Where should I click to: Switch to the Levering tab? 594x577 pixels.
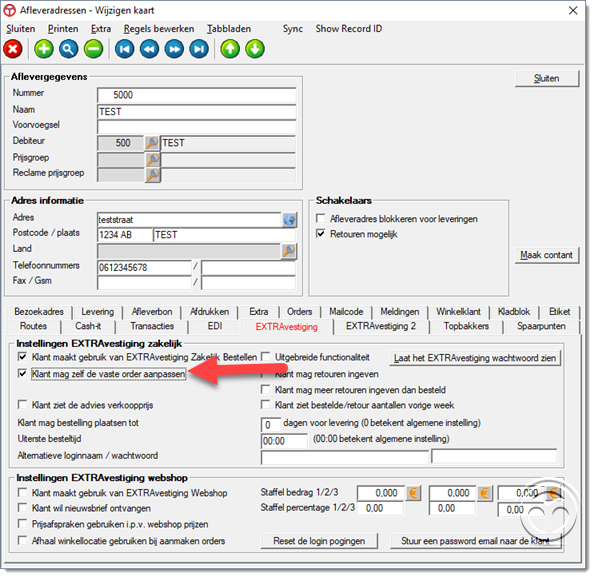pos(98,312)
